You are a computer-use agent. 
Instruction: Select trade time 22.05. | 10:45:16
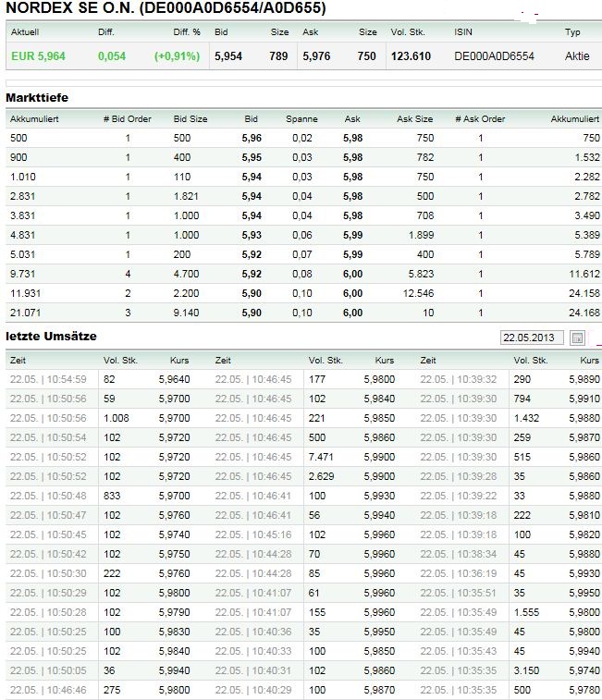[x=253, y=534]
